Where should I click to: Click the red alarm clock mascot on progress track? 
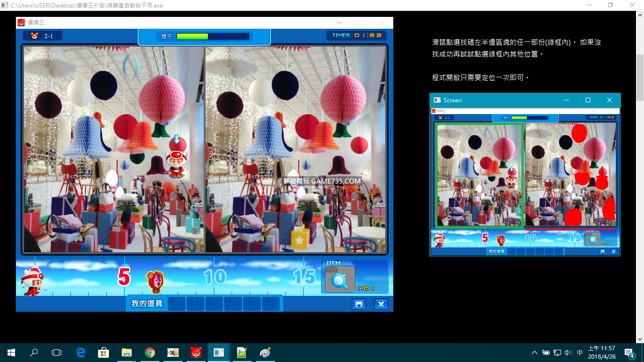(155, 280)
